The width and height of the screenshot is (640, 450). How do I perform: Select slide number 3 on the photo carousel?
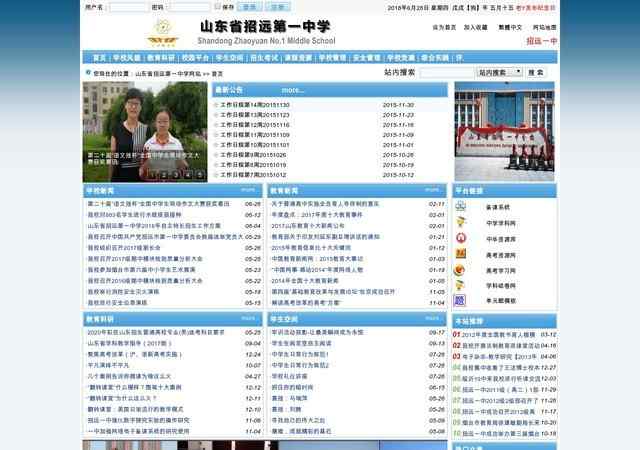tap(176, 174)
